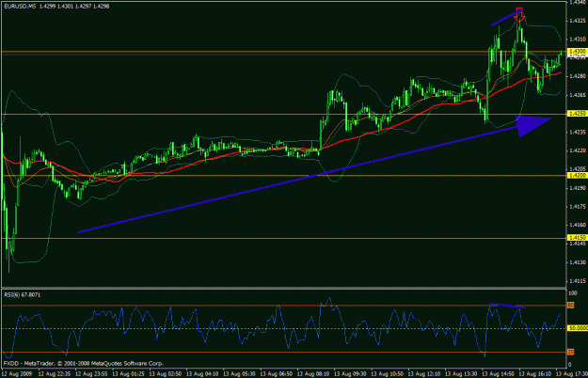Click the 12 Aug 22:35 time label

[x=55, y=374]
